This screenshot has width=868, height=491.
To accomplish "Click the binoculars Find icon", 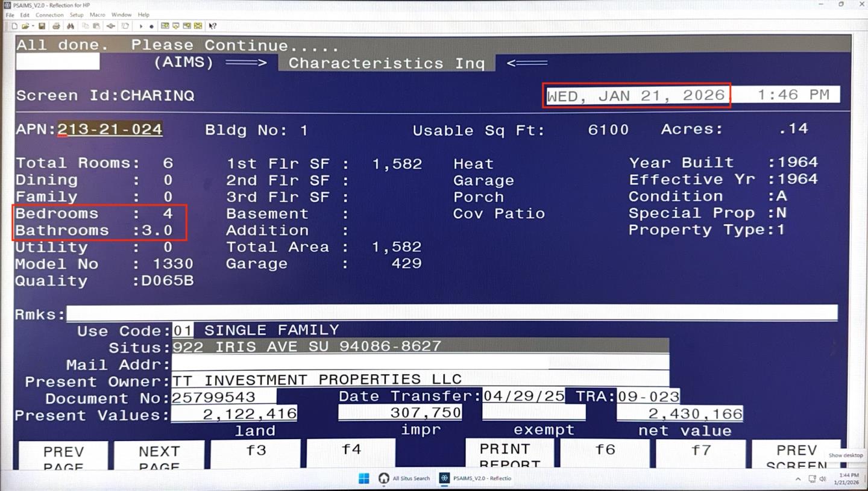I will pos(71,27).
